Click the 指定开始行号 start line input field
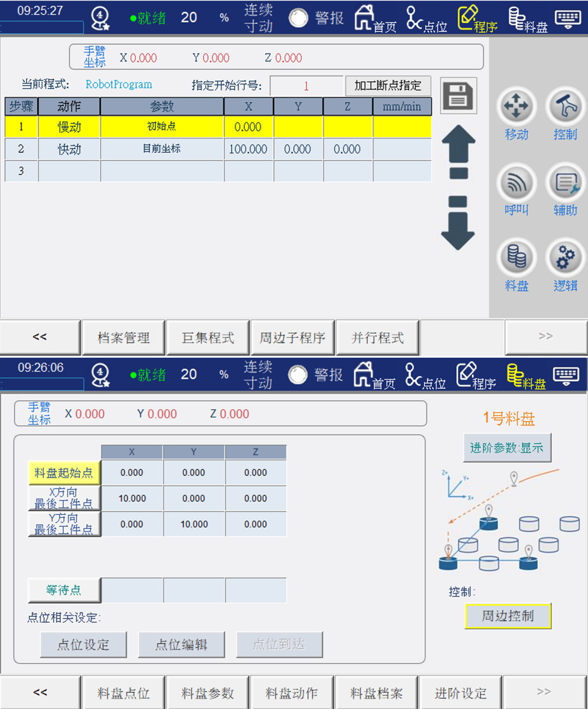Image resolution: width=588 pixels, height=709 pixels. (x=306, y=86)
